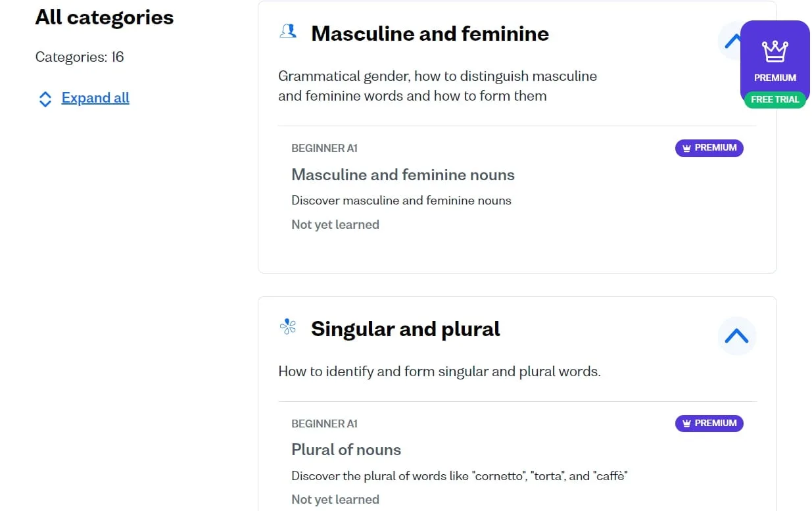Click the Masculine and feminine category icon

click(x=288, y=31)
